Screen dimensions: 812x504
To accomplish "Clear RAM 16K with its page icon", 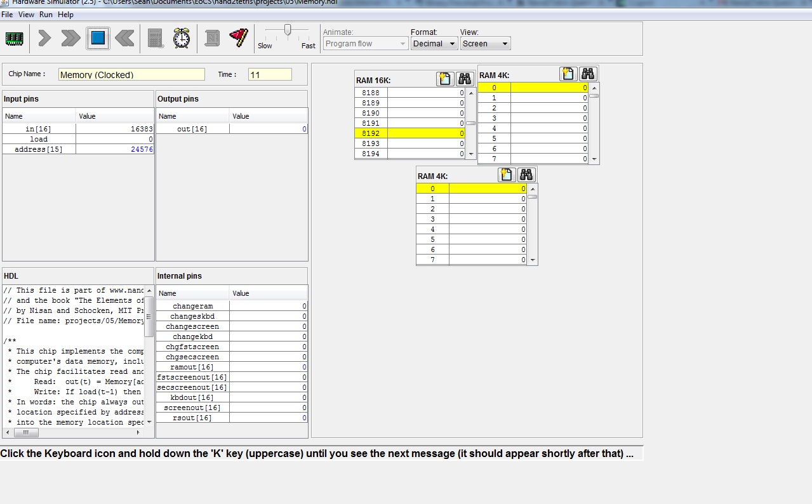I will click(444, 79).
